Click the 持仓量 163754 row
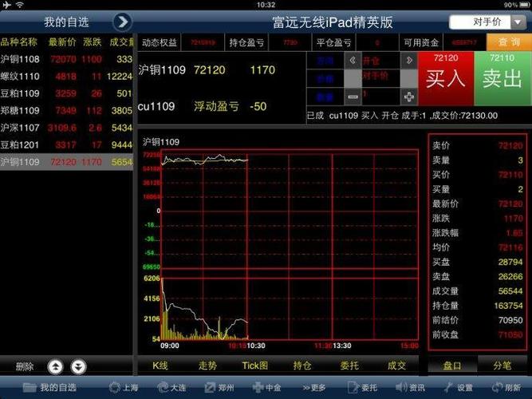Image resolution: width=532 pixels, height=399 pixels. 478,306
